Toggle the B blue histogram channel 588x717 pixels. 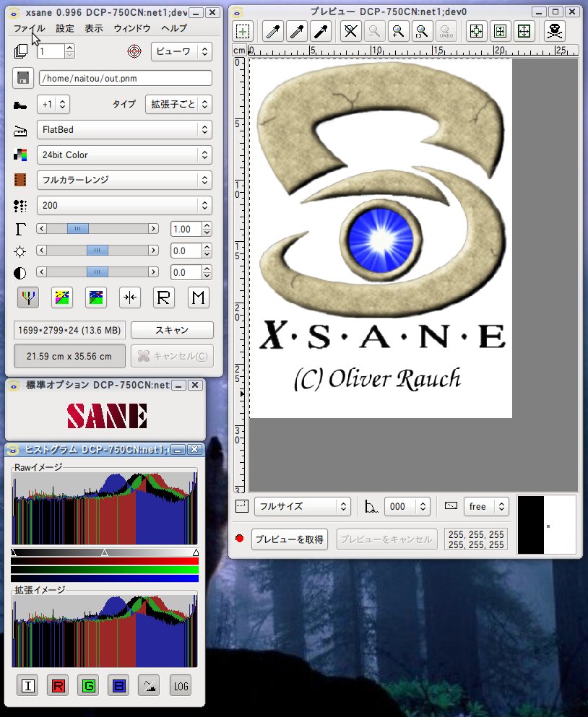tap(119, 686)
